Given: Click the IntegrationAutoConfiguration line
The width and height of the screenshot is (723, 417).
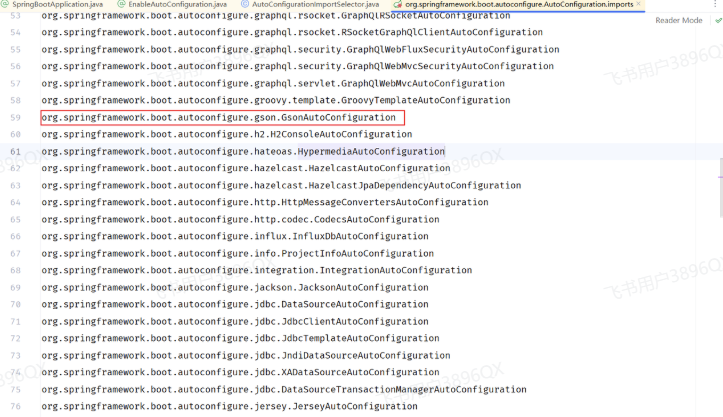Looking at the screenshot, I should [256, 270].
